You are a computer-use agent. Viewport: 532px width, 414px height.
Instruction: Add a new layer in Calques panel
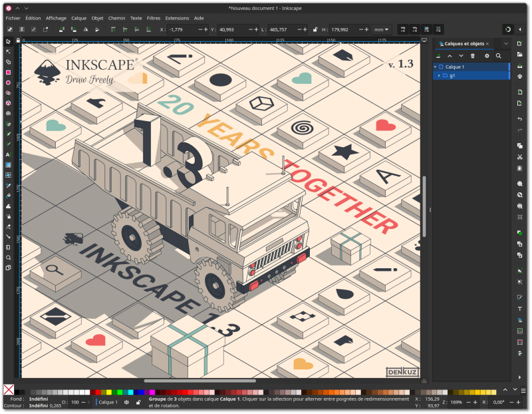(x=438, y=56)
